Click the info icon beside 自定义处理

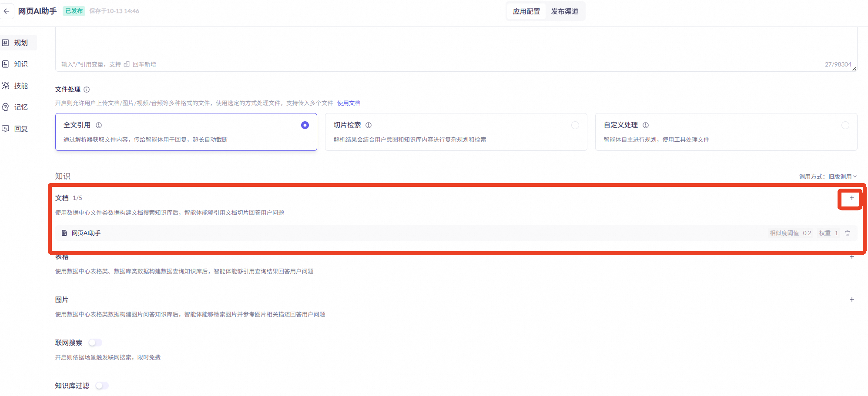pyautogui.click(x=646, y=125)
